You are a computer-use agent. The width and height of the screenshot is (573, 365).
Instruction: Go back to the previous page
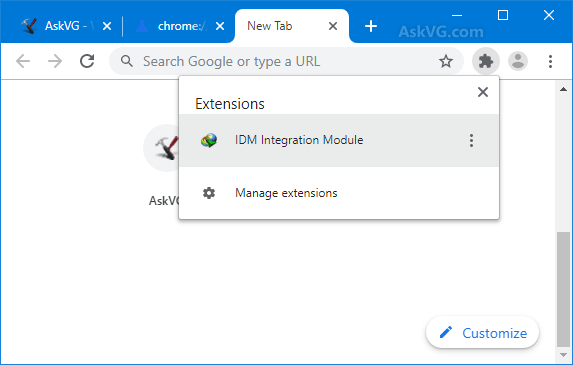(x=23, y=61)
